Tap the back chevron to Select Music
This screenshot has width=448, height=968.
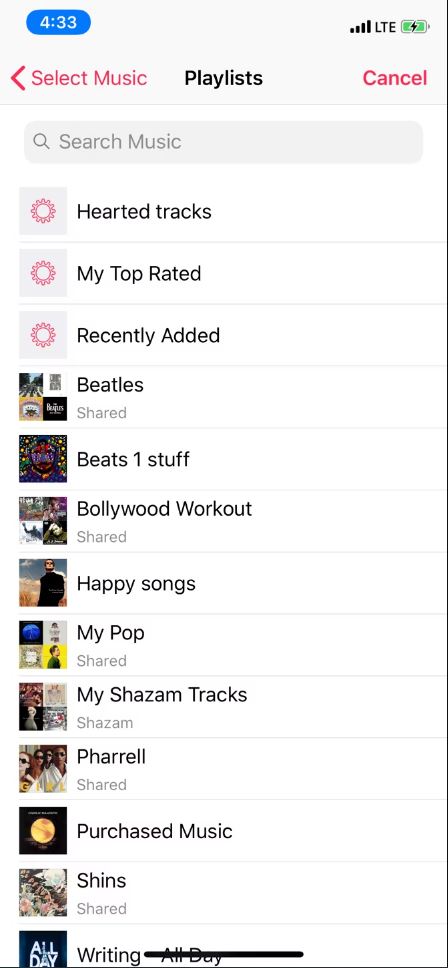tap(19, 78)
